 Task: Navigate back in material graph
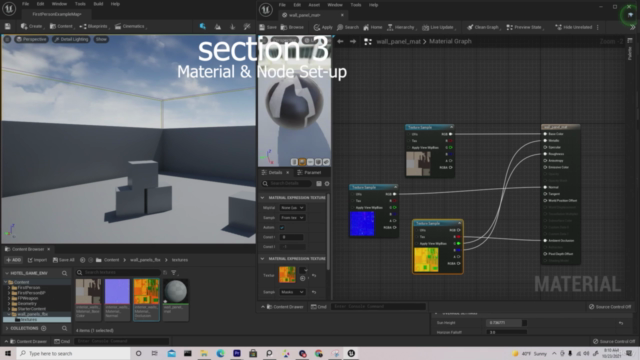click(x=340, y=41)
